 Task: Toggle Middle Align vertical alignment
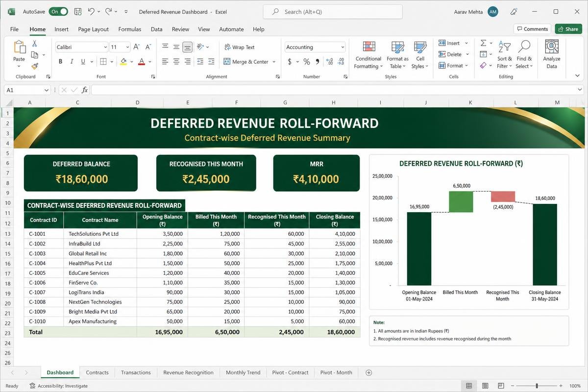coord(176,47)
